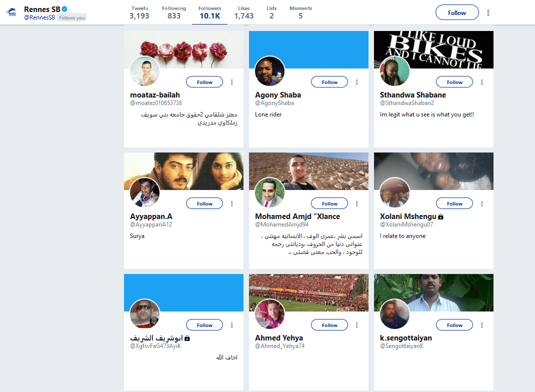This screenshot has height=392, width=535.
Task: Open the Likes tab
Action: (244, 12)
